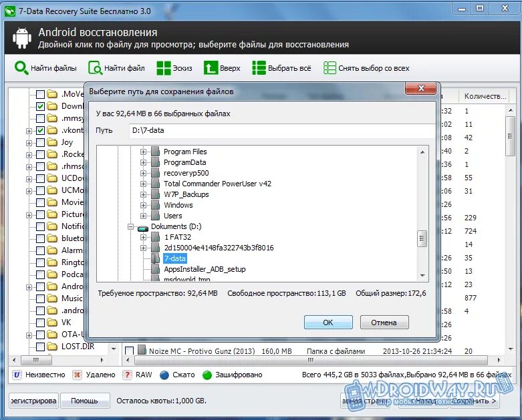Switch to Эскиз thumbnail view icon
Image resolution: width=522 pixels, height=420 pixels.
point(164,68)
